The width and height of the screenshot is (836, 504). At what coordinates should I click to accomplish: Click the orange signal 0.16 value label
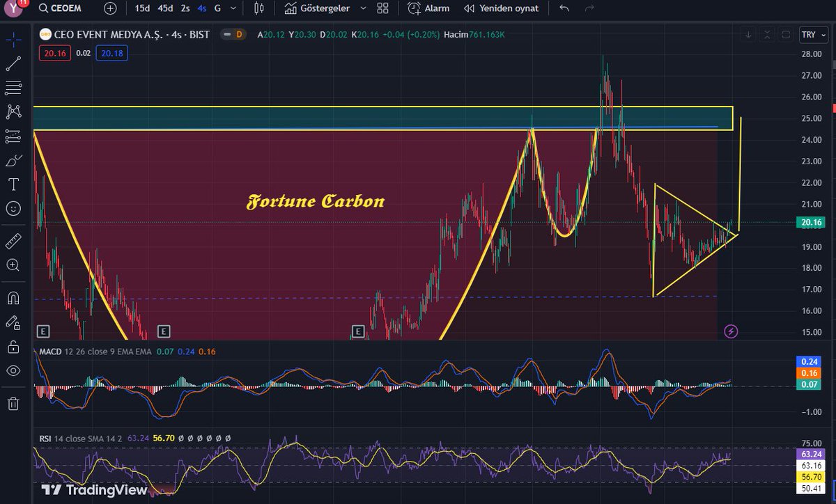pos(809,373)
